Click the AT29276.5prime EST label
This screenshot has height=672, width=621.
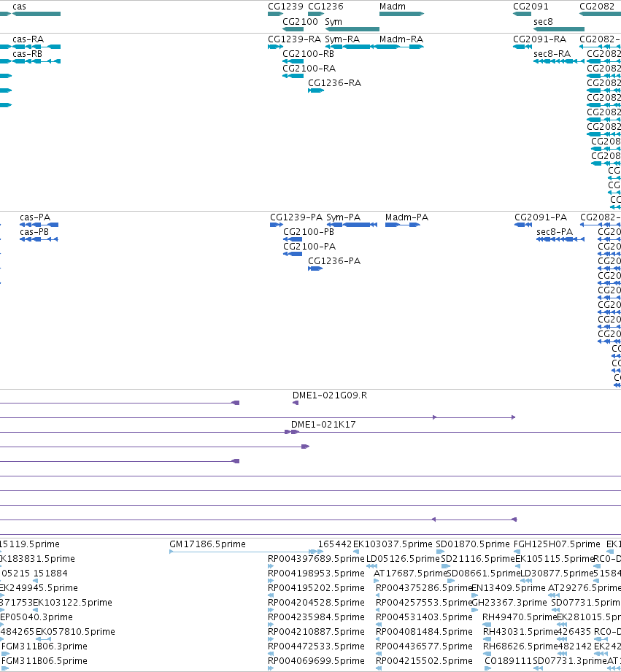(x=585, y=588)
